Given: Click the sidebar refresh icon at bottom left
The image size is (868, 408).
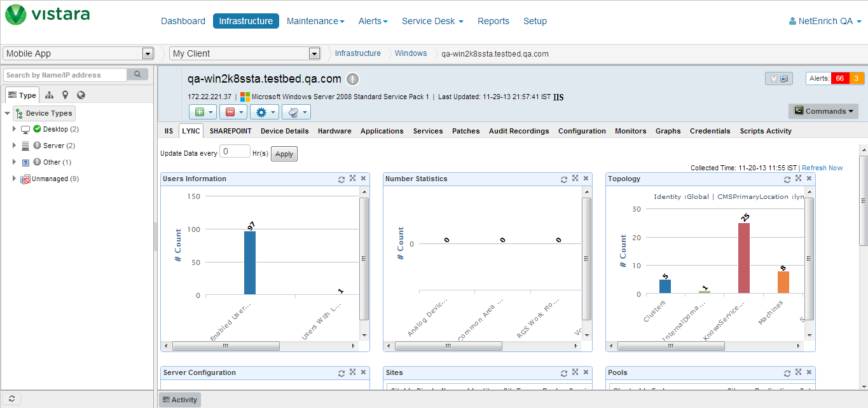Looking at the screenshot, I should (11, 399).
